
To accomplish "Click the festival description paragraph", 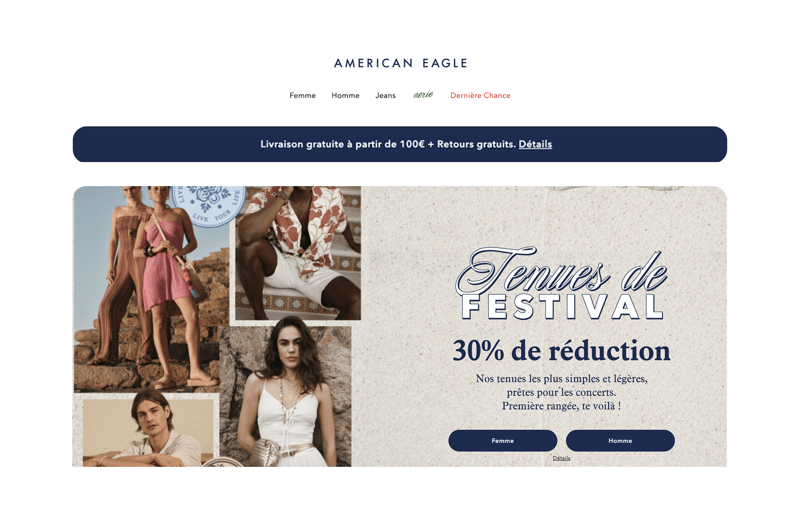I will 562,392.
